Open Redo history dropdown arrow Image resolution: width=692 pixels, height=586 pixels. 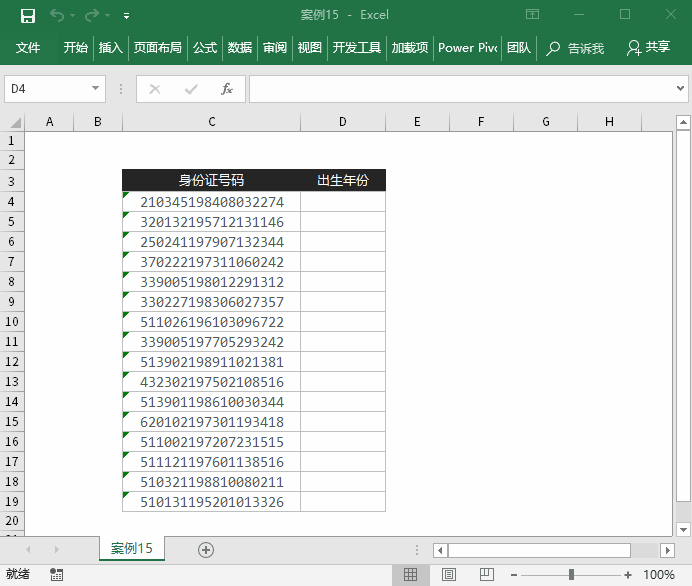coord(108,16)
